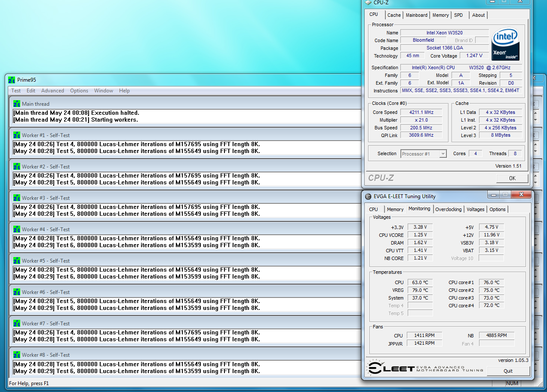
Task: Click the CPU core#1 76.0 °C reading
Action: (492, 282)
